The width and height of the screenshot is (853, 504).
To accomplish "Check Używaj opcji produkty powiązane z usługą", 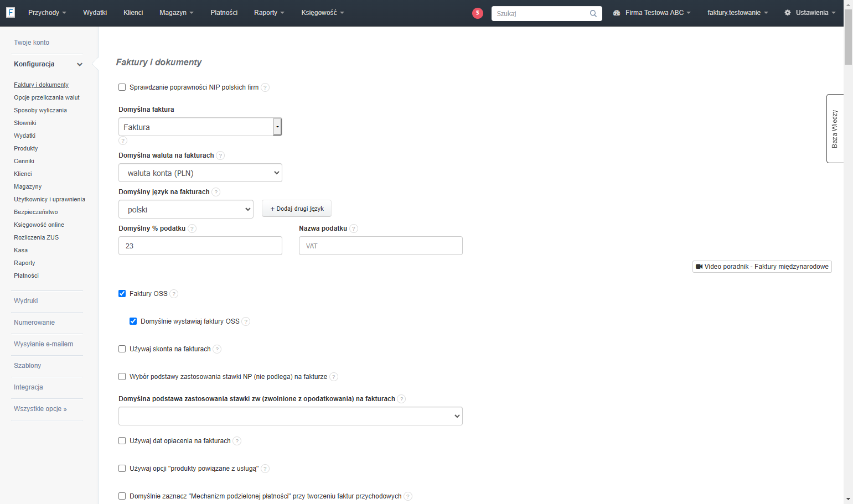I will tap(122, 469).
